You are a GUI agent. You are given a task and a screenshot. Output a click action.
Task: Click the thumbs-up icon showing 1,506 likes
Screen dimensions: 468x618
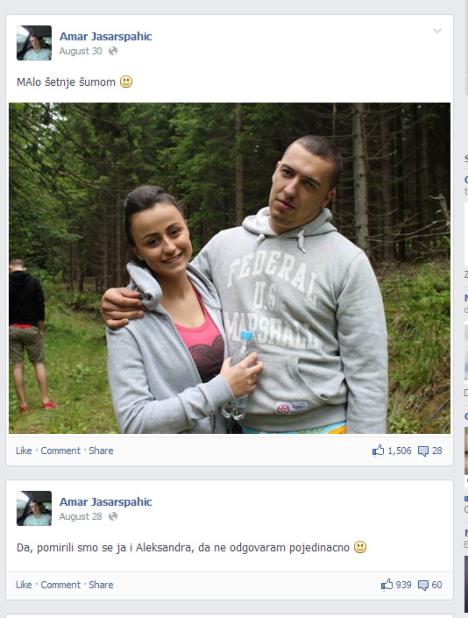pyautogui.click(x=378, y=450)
